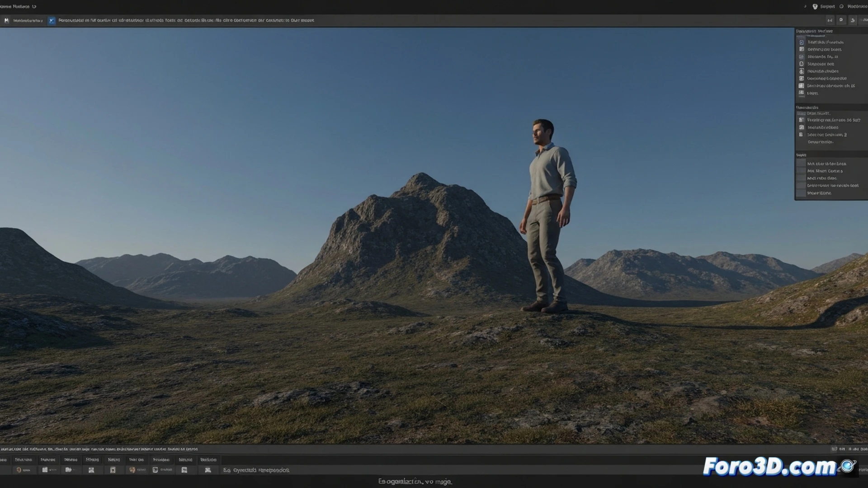Image resolution: width=868 pixels, height=488 pixels.
Task: Click the circular arrow icon in the title bar
Action: [34, 7]
